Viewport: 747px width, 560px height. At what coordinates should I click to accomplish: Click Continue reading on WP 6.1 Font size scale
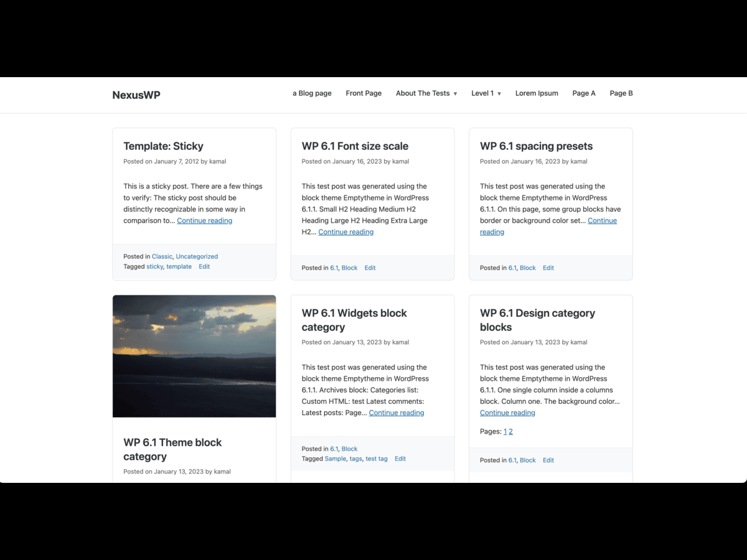coord(345,231)
